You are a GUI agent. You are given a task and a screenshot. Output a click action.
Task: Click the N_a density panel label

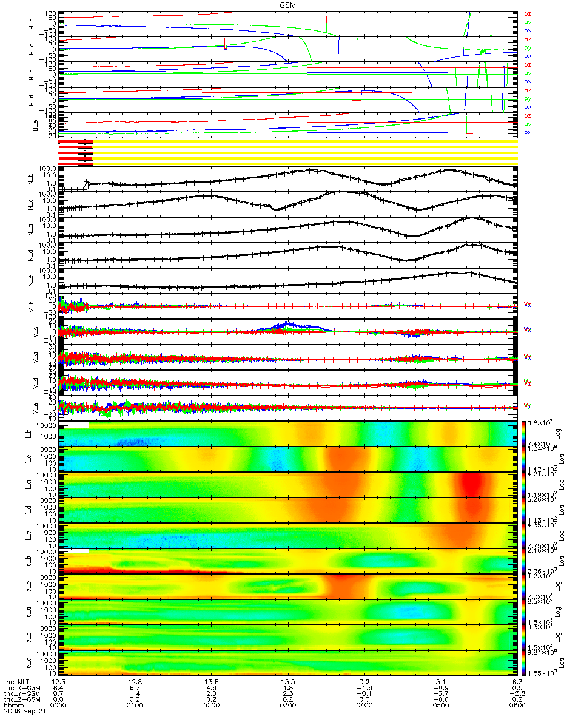click(32, 229)
